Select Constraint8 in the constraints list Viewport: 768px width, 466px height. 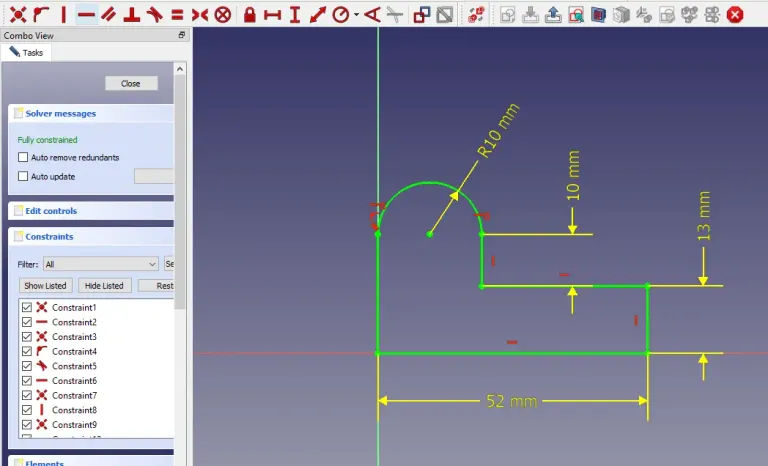pos(74,410)
